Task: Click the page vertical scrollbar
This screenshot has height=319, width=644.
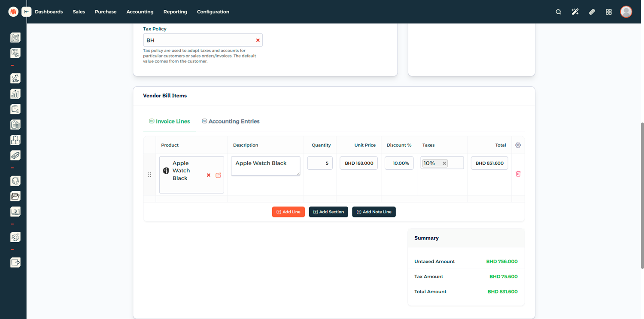Action: (642, 195)
